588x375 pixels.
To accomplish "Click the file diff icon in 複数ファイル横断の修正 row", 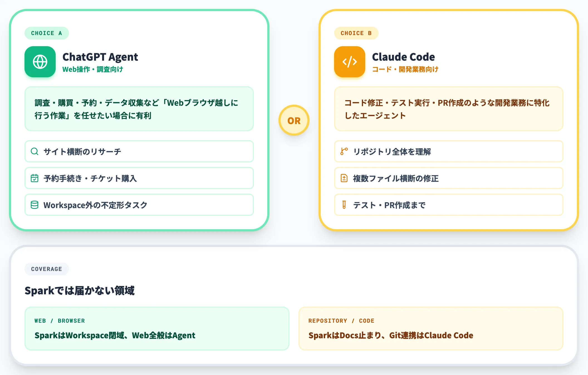I will point(344,178).
